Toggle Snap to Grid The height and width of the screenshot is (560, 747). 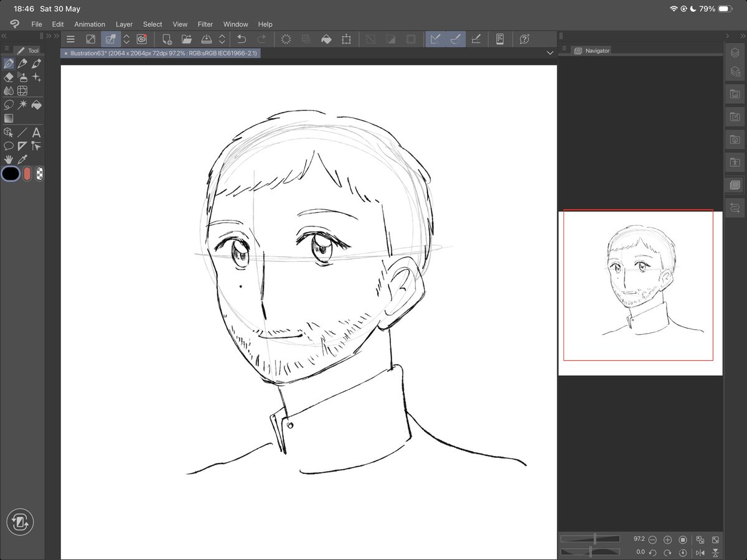point(476,39)
